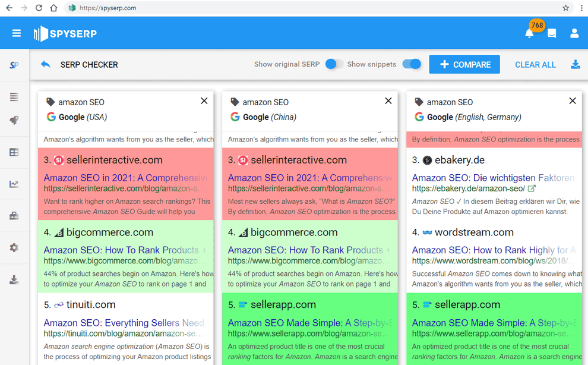Image resolution: width=588 pixels, height=365 pixels.
Task: Open the SERP rankings table panel
Action: click(13, 152)
